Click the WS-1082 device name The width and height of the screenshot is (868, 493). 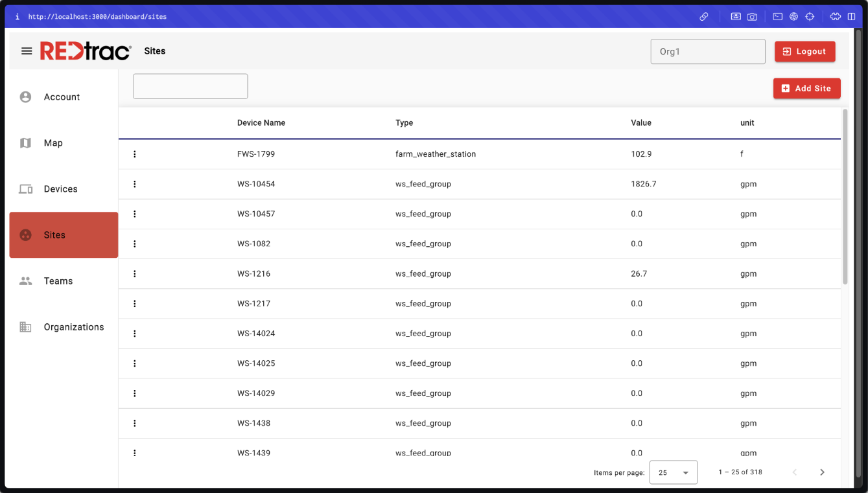click(x=254, y=244)
